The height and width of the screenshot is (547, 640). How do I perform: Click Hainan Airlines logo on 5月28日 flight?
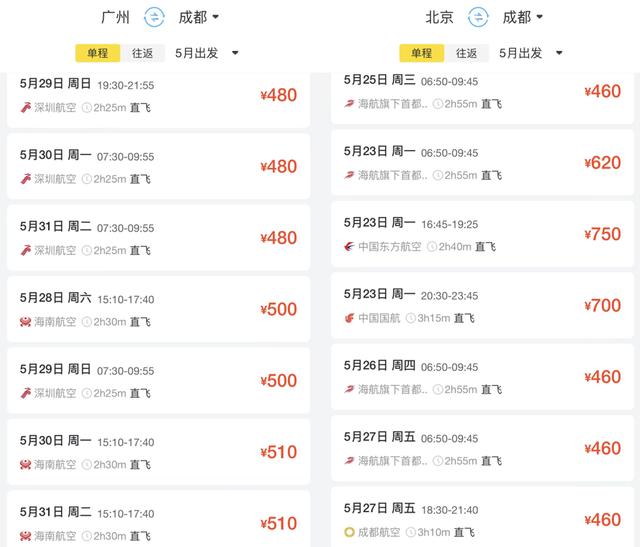point(26,322)
